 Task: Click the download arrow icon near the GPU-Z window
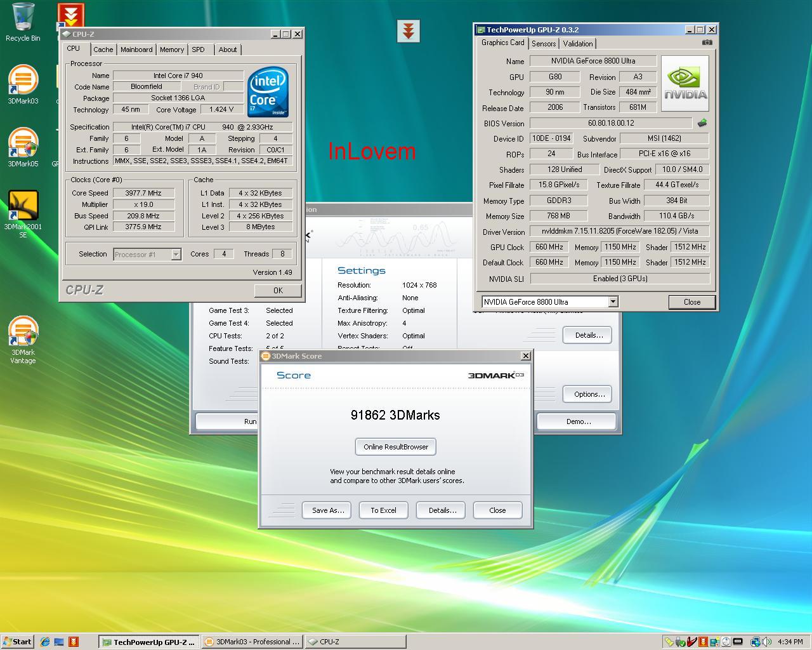(409, 30)
